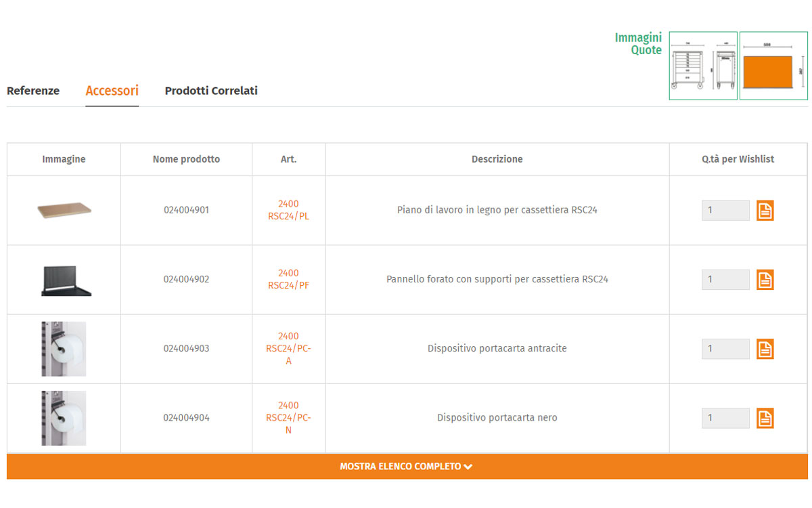
Task: View wooden worktop product image
Action: [64, 211]
